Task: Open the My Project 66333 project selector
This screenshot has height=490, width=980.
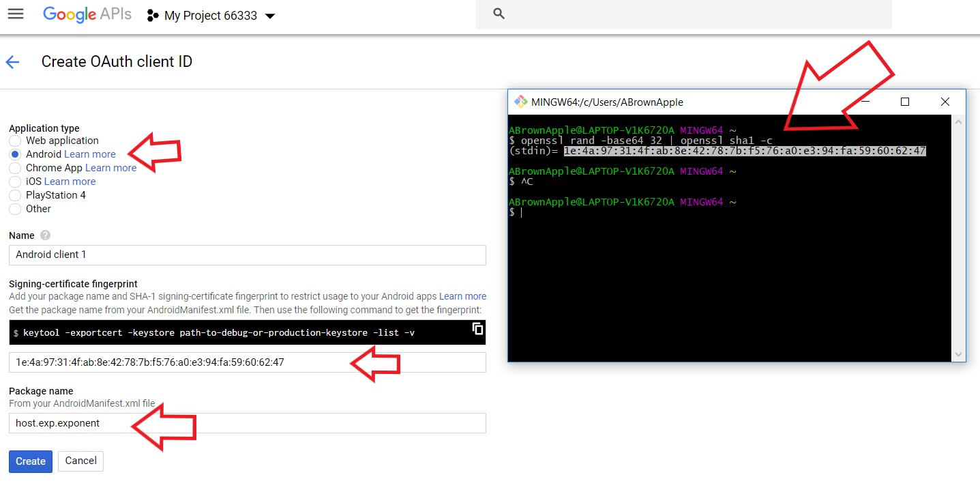Action: coord(211,16)
